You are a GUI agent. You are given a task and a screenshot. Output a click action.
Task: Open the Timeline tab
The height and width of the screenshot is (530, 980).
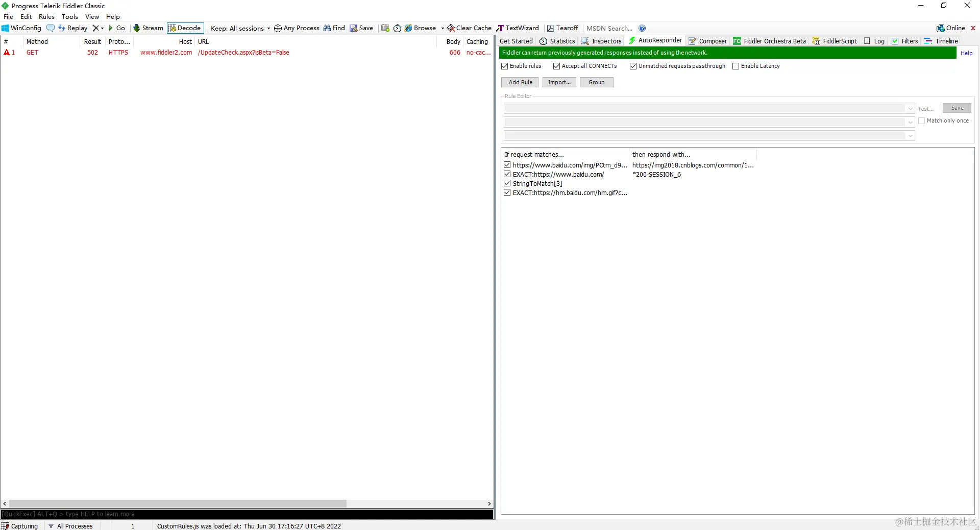pyautogui.click(x=941, y=41)
